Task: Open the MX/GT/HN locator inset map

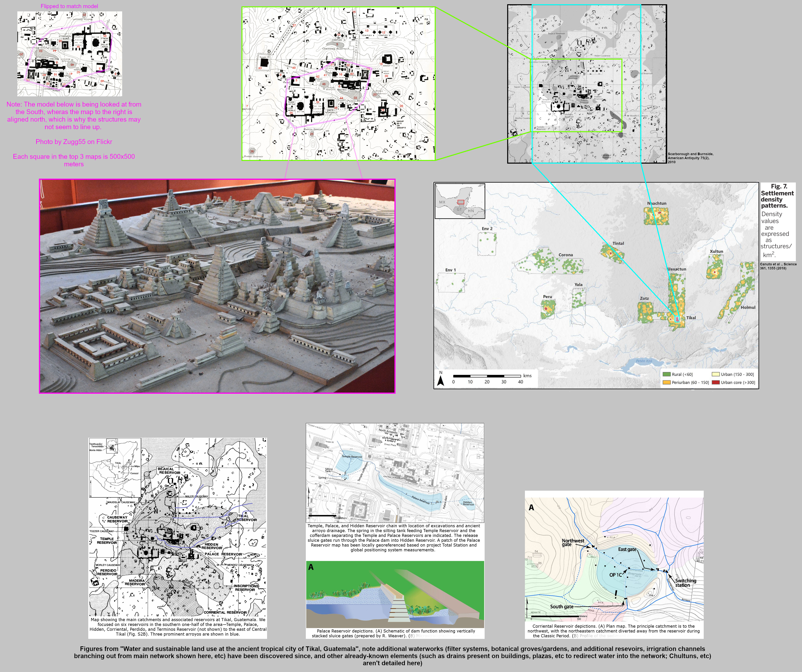Action: click(460, 201)
